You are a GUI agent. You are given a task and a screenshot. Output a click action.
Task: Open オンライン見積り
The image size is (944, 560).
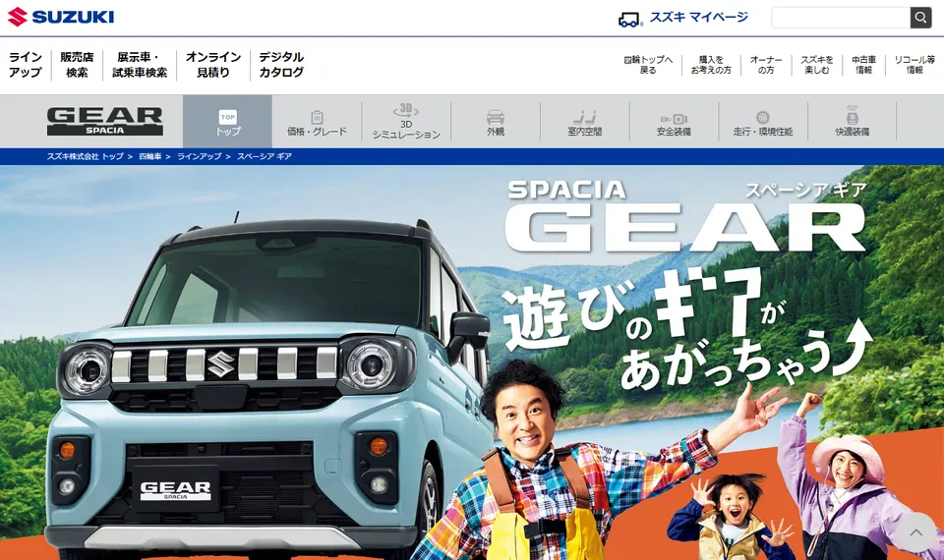(x=213, y=65)
